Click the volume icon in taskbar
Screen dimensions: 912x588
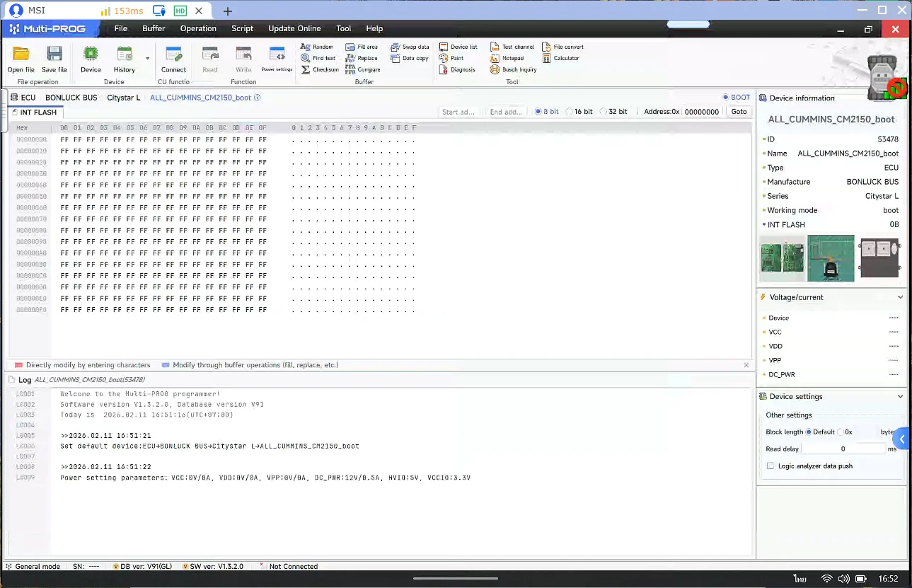coord(843,578)
